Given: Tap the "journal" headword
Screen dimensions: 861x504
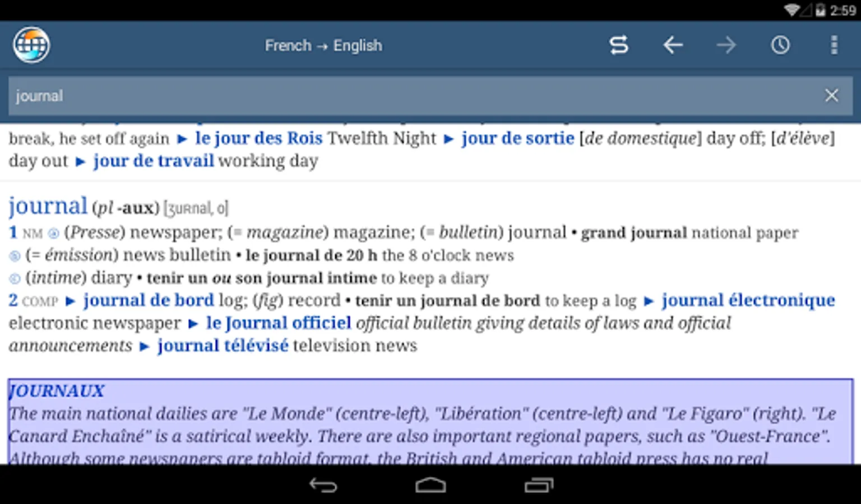Looking at the screenshot, I should pyautogui.click(x=48, y=206).
